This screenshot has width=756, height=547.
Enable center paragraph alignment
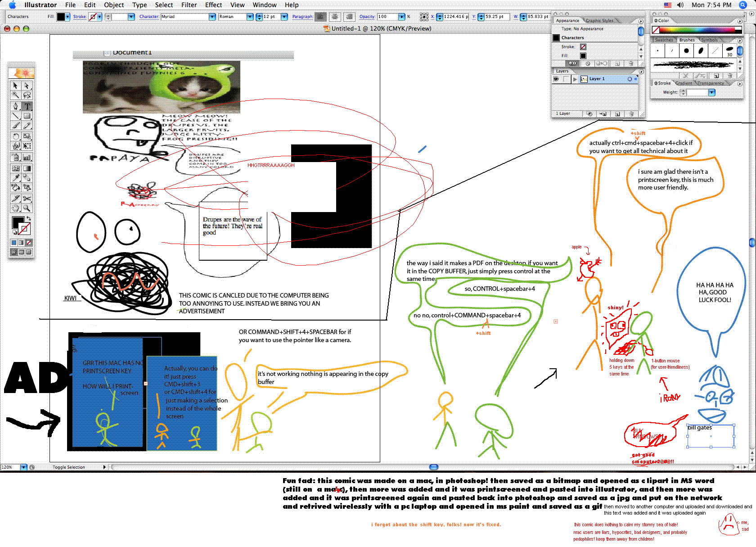pyautogui.click(x=335, y=17)
